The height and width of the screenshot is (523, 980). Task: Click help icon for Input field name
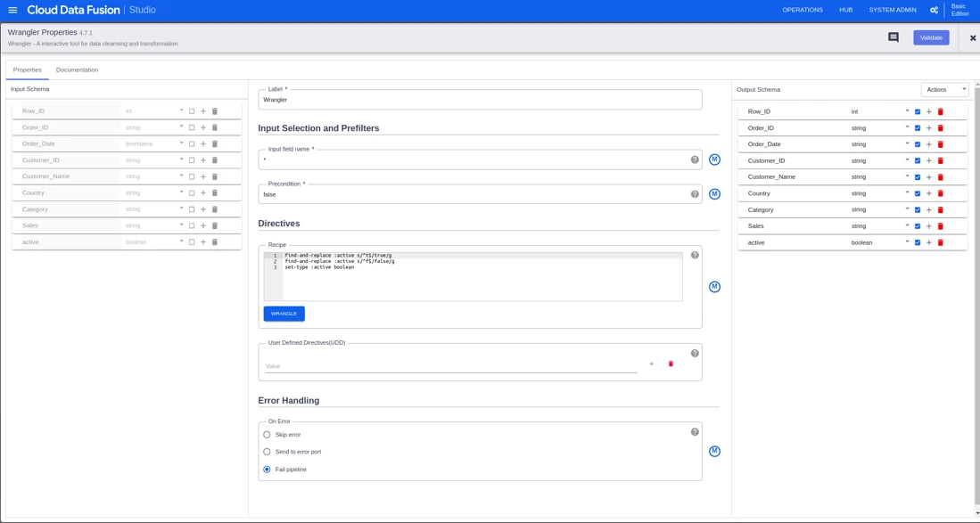695,159
